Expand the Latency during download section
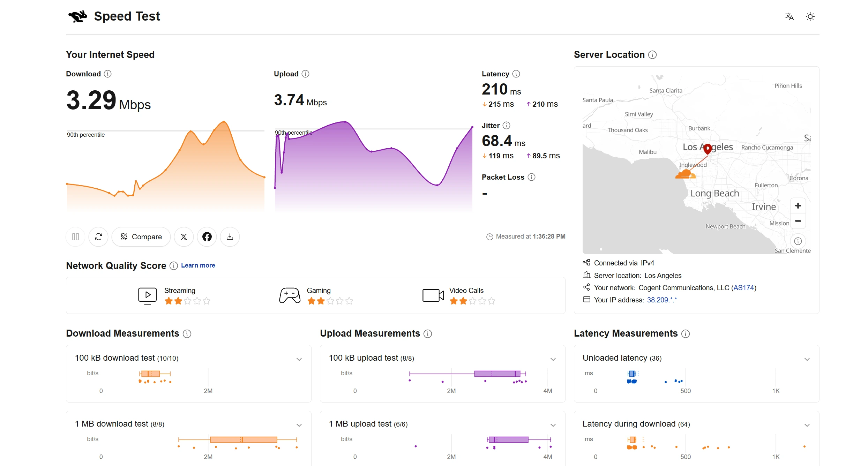 pos(807,425)
